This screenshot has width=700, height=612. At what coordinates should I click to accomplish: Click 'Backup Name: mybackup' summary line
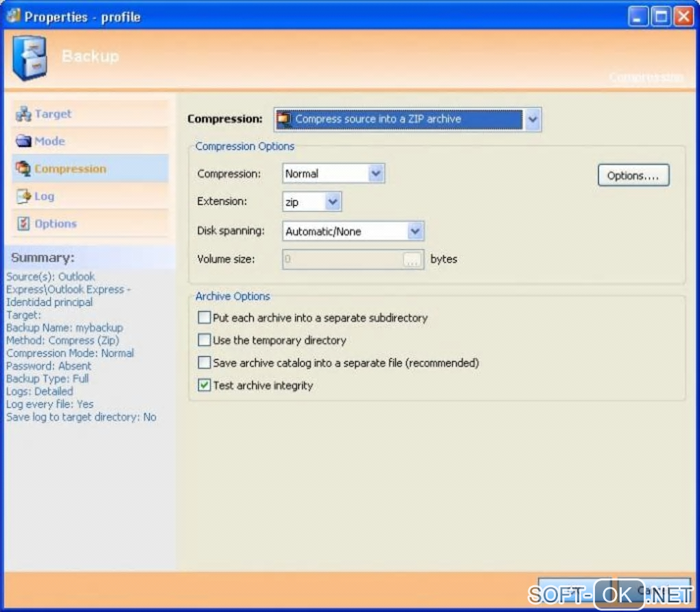[x=65, y=328]
